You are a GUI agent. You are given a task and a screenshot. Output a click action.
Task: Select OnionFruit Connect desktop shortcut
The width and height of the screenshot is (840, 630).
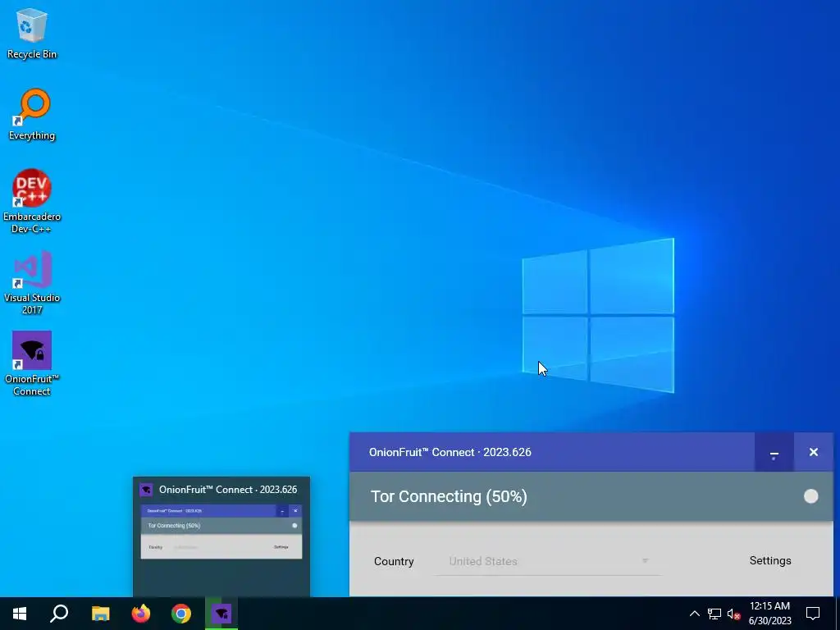point(32,363)
